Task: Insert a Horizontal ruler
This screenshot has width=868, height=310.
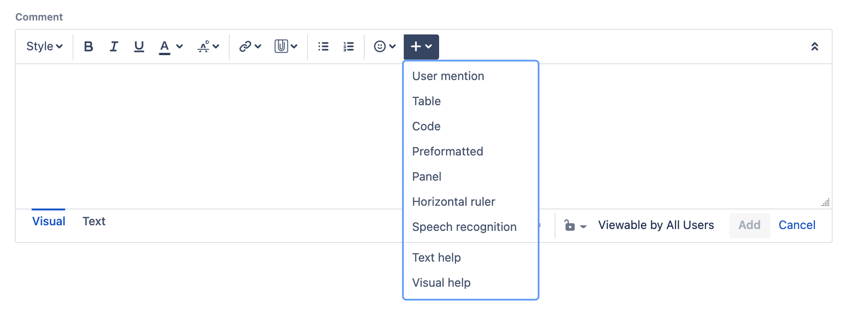Action: [x=471, y=202]
